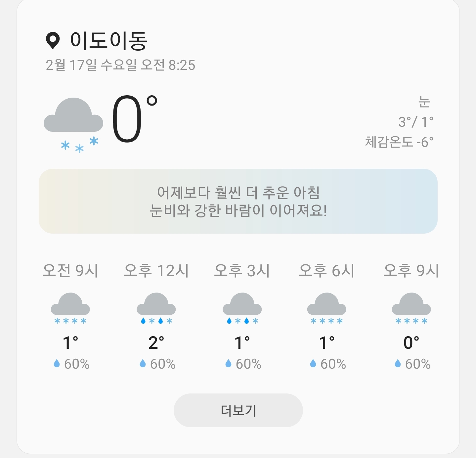Image resolution: width=476 pixels, height=458 pixels.
Task: Select the 오후 3시 sleet icon
Action: point(242,308)
